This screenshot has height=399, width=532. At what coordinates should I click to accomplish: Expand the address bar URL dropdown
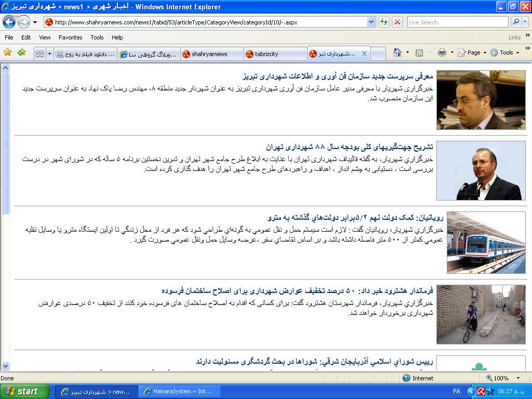(x=371, y=22)
